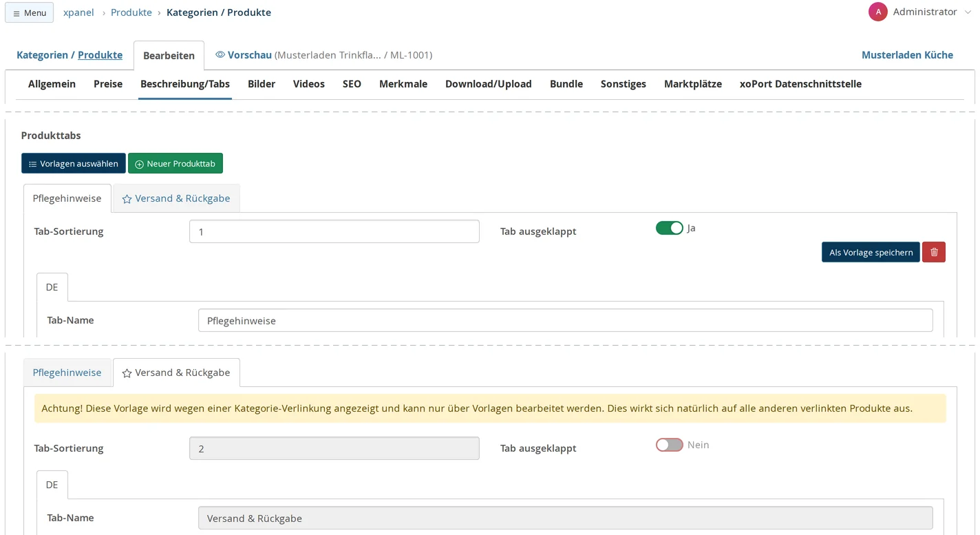
Task: Open the Allgemein section
Action: click(x=52, y=84)
